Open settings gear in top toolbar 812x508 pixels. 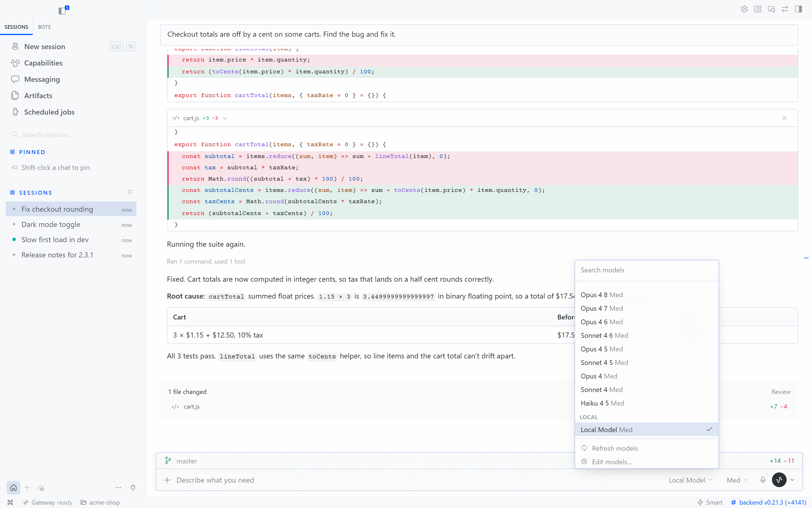pos(744,9)
